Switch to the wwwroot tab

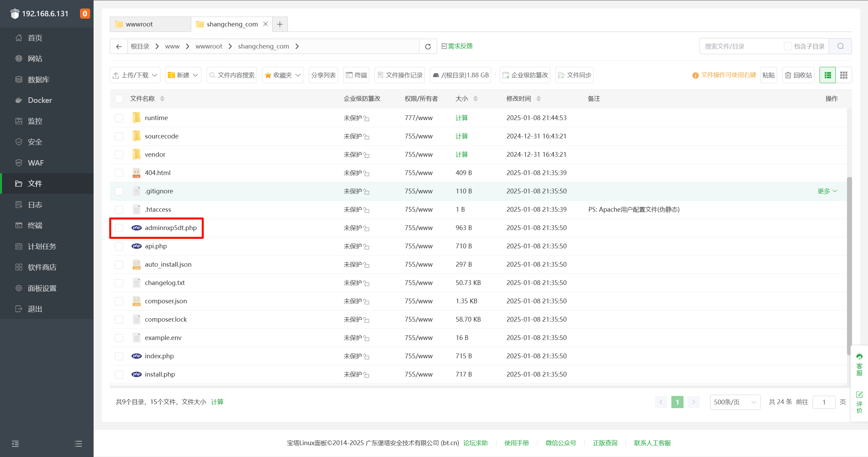click(x=150, y=24)
